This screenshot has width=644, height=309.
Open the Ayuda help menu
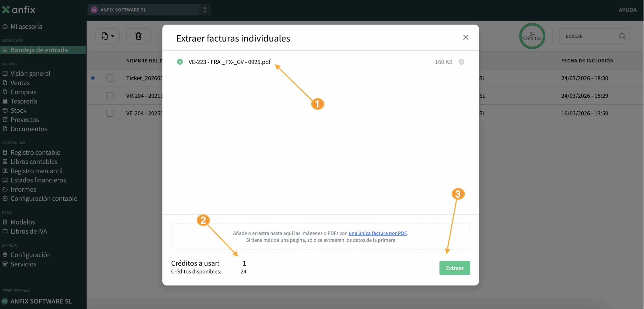pyautogui.click(x=628, y=10)
